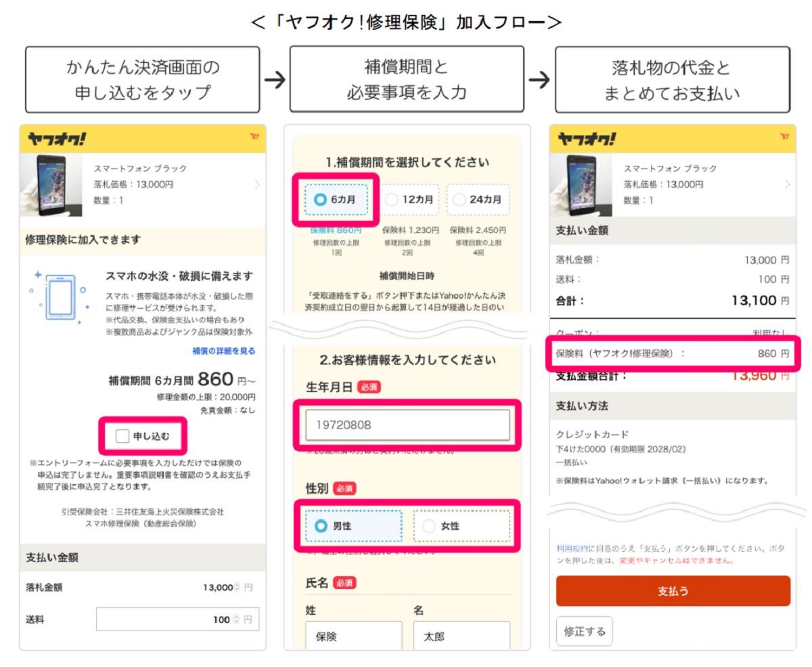Click the 修理回数の上限 4回 text
Screen dimensions: 812x667
pos(478,247)
